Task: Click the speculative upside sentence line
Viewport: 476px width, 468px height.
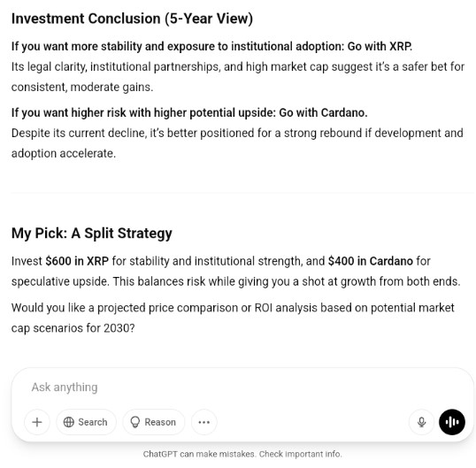Action: point(236,281)
